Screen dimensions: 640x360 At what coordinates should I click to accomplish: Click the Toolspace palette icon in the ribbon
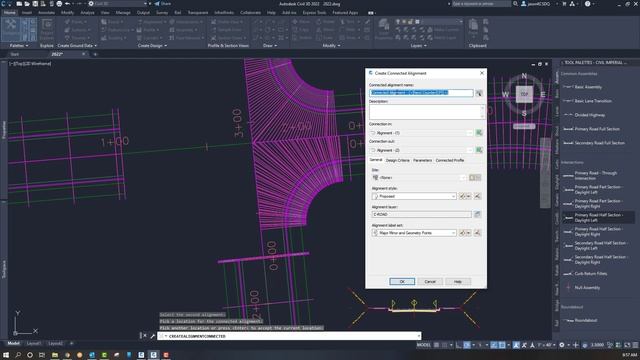tap(11, 29)
